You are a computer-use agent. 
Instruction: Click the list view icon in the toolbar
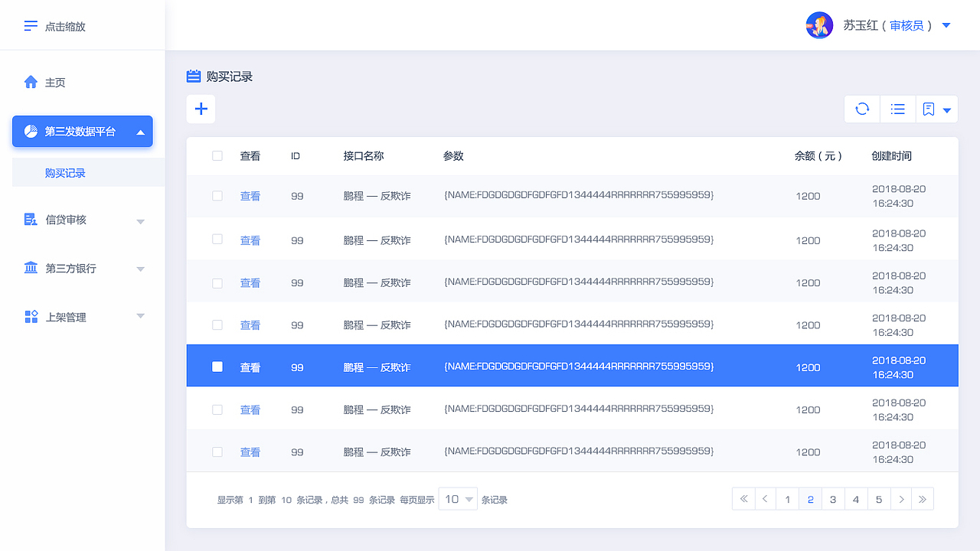[897, 109]
